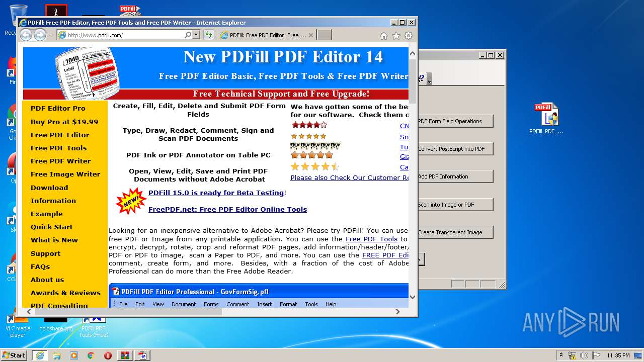Click PDF Form Field Operations in PDFill Tools
The height and width of the screenshot is (362, 644).
point(455,121)
